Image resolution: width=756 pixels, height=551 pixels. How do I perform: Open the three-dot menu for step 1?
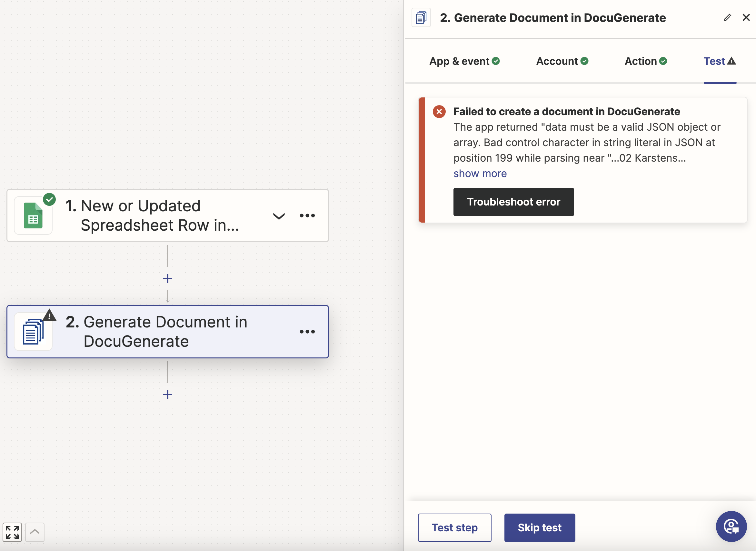click(307, 215)
